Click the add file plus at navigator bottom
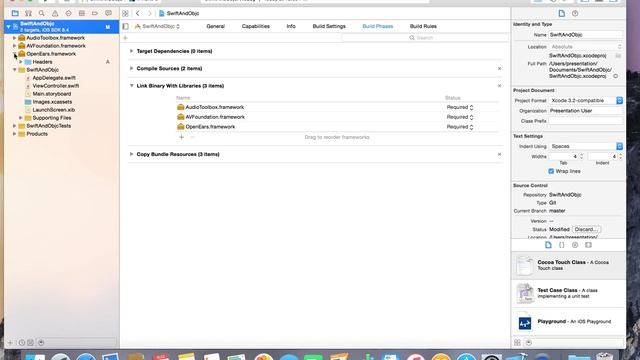Viewport: 640px width, 360px height. click(x=10, y=342)
